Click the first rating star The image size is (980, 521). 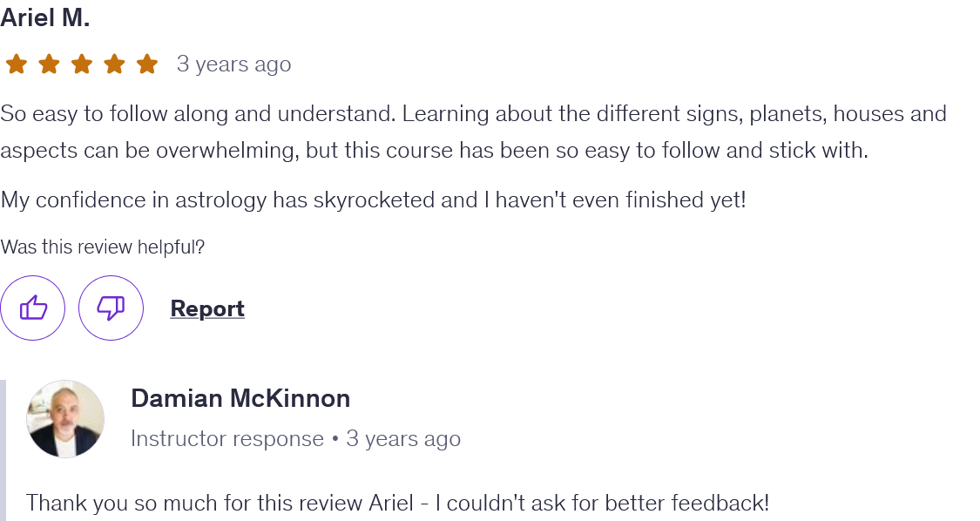17,64
